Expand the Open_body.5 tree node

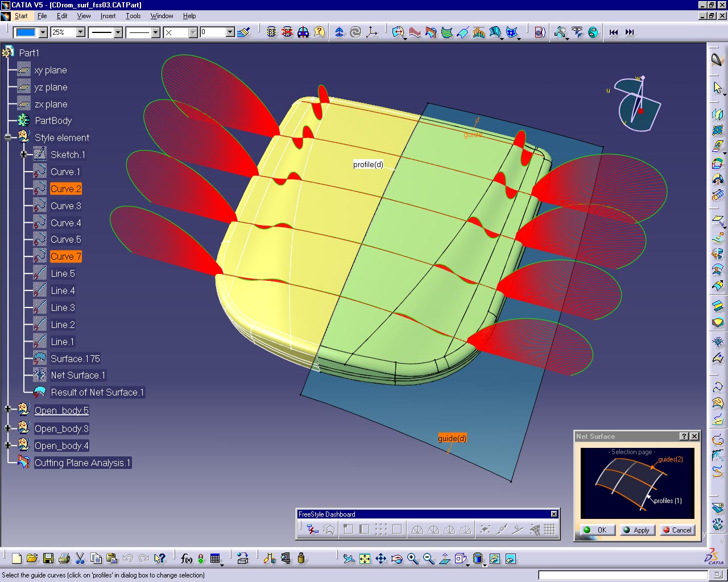[8, 409]
